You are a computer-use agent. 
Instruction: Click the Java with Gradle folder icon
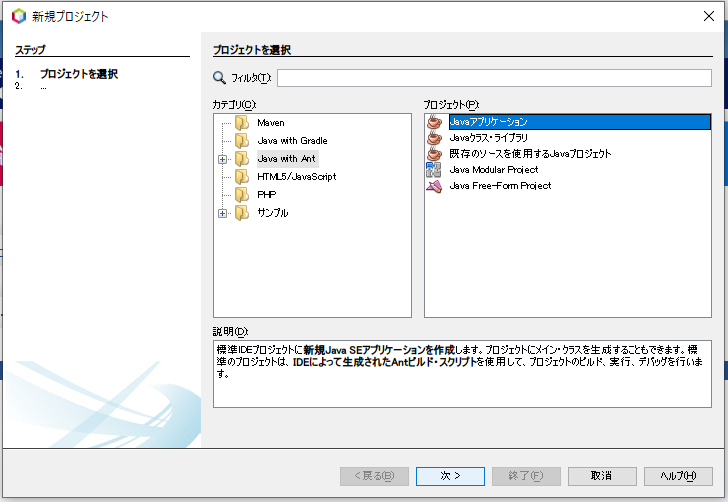click(242, 141)
